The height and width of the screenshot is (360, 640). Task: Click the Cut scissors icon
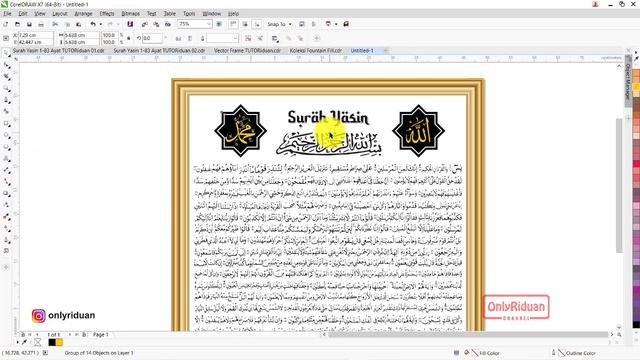[55, 24]
